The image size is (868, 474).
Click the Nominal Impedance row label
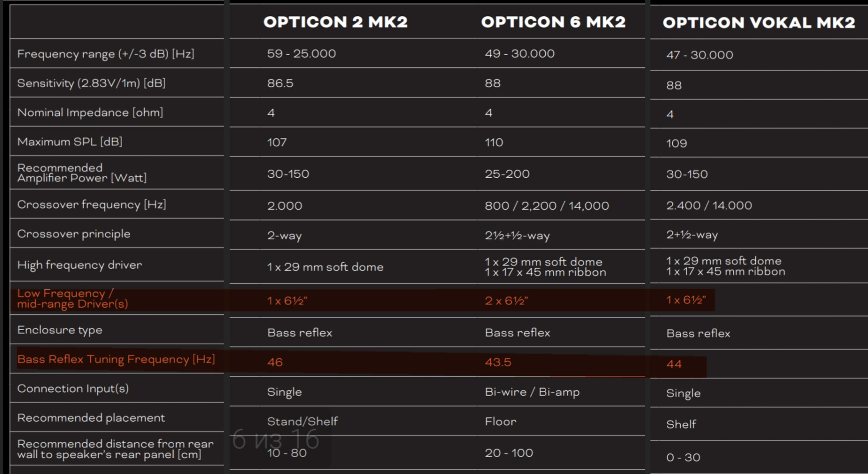90,113
